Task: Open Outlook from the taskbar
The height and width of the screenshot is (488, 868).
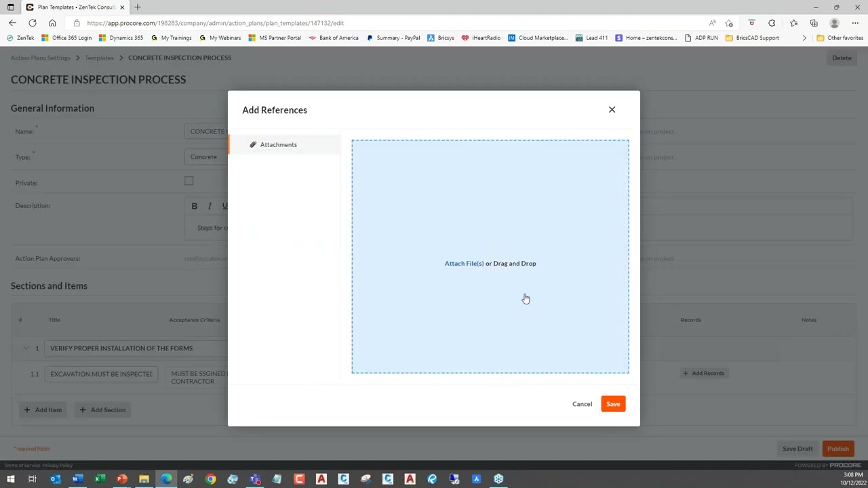Action: 55,479
